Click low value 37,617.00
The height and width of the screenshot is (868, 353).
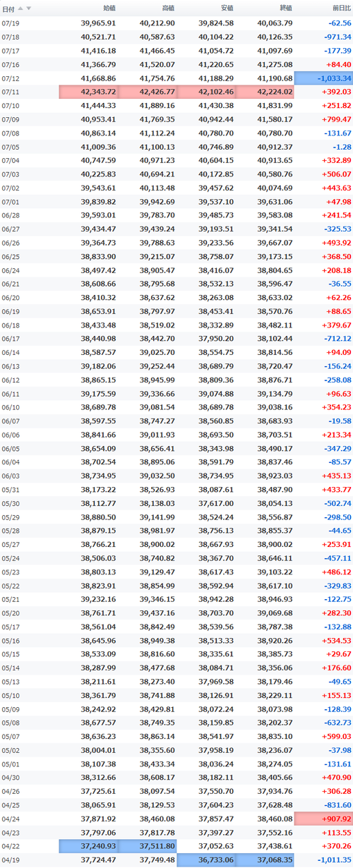coord(216,503)
